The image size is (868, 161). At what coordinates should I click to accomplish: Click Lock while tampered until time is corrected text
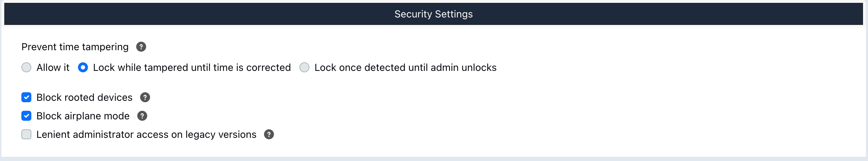point(192,67)
